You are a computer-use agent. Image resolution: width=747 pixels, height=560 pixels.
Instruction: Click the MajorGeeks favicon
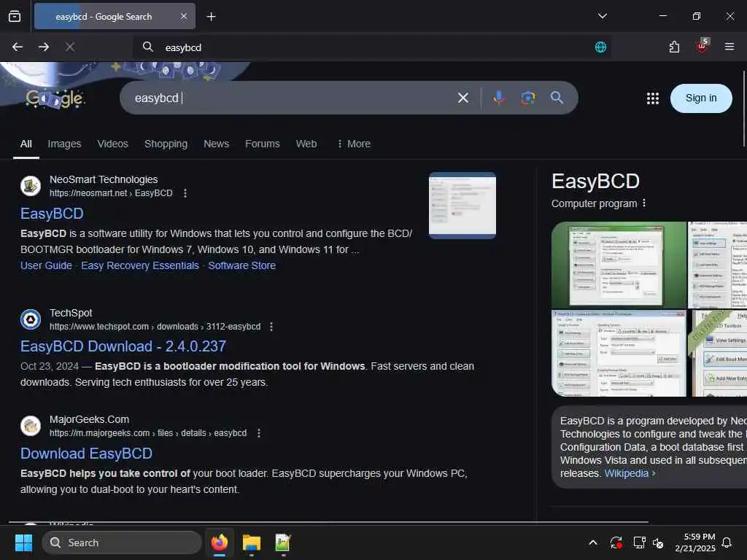pyautogui.click(x=31, y=426)
